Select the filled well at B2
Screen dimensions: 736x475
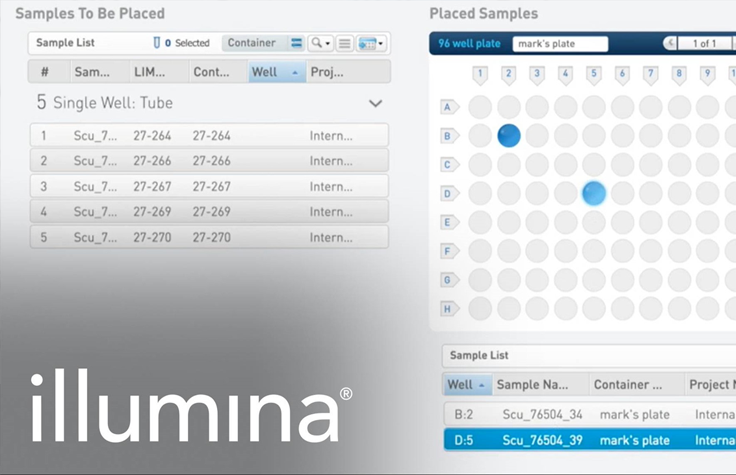click(509, 136)
